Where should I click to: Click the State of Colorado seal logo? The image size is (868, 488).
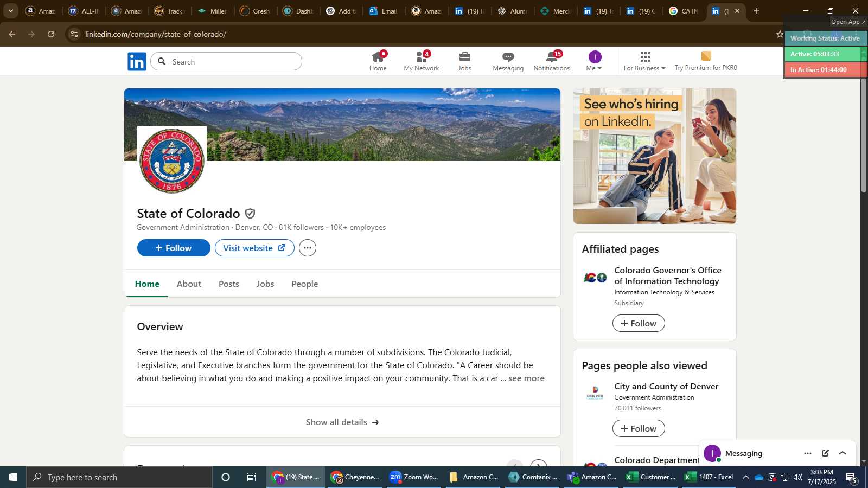[172, 161]
